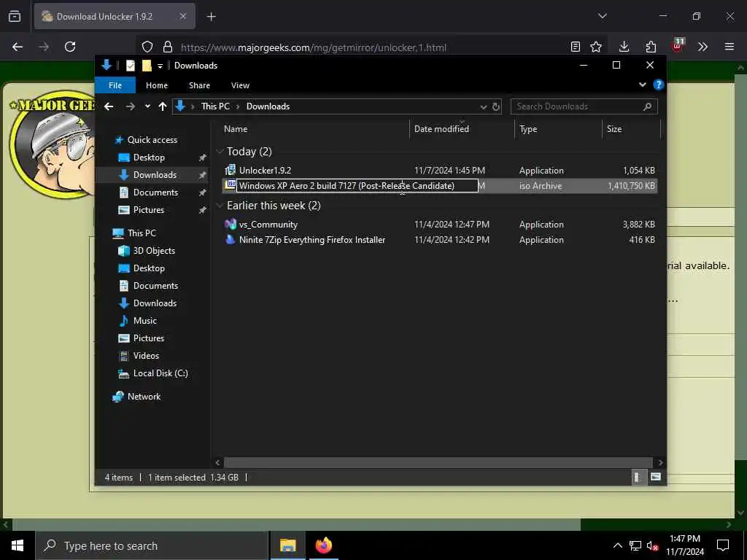The height and width of the screenshot is (560, 747).
Task: Collapse the Today (2) group
Action: [x=220, y=152]
